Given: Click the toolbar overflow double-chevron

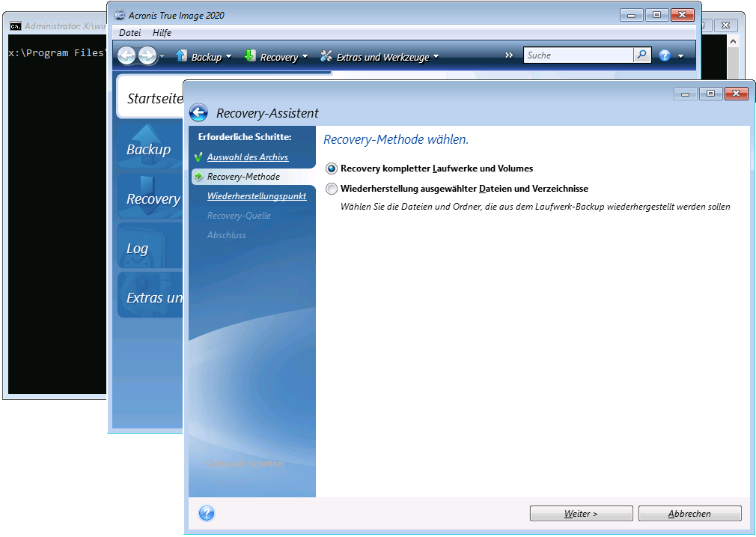Looking at the screenshot, I should 509,55.
